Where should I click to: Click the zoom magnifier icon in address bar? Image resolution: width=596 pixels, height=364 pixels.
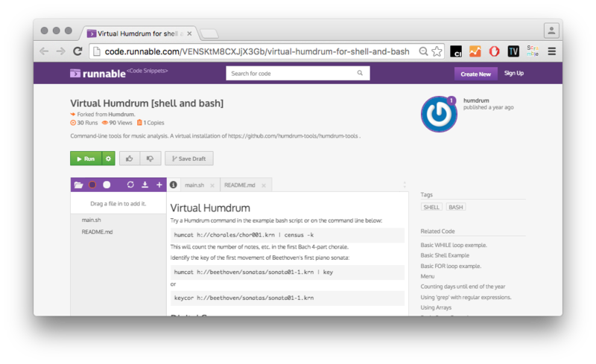(423, 51)
